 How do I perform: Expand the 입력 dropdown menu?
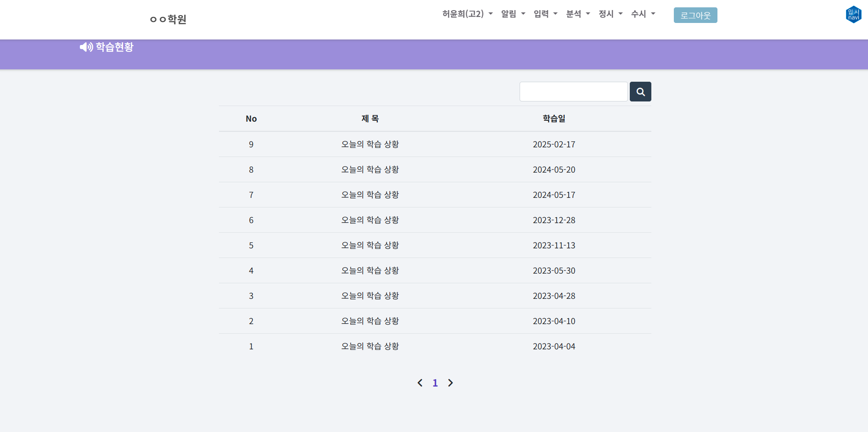545,14
